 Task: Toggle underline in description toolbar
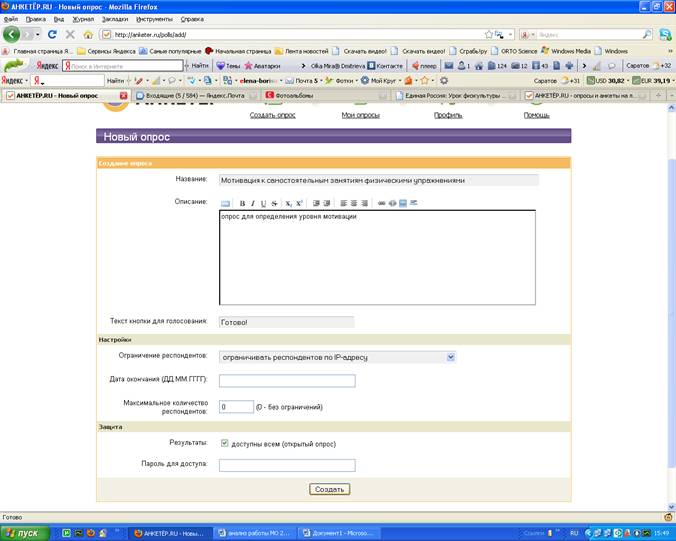click(x=263, y=203)
